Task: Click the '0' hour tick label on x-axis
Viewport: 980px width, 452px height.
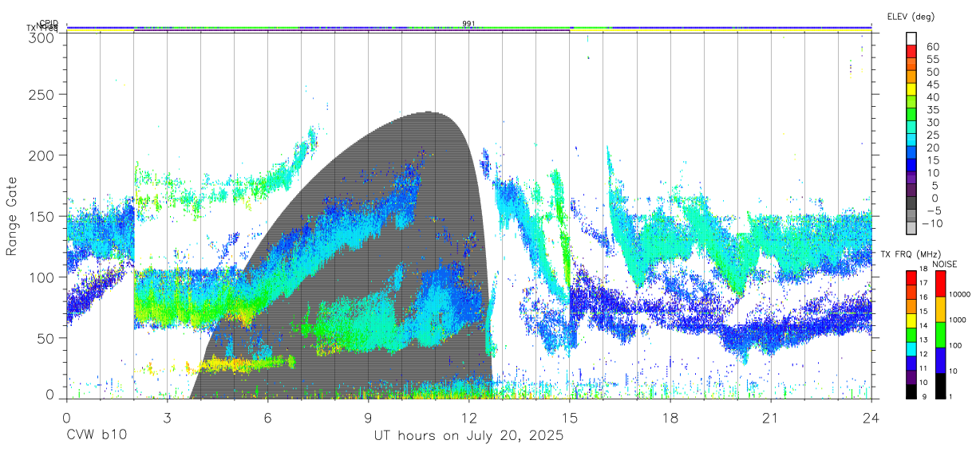Action: coord(66,417)
